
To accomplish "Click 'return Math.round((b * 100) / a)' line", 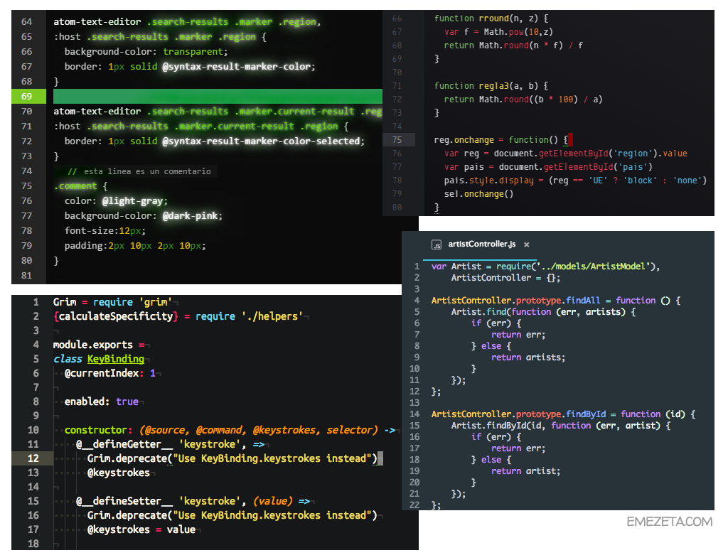I will pyautogui.click(x=523, y=99).
